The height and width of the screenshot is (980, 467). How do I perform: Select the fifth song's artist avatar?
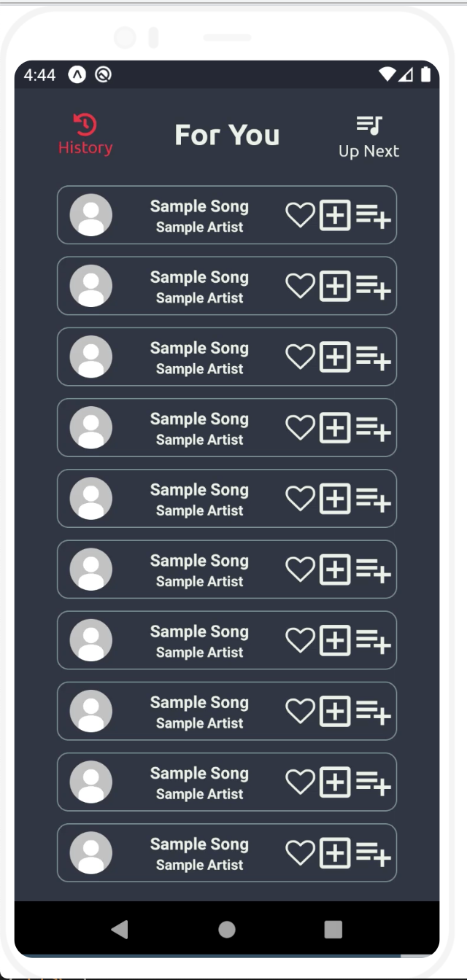point(90,499)
